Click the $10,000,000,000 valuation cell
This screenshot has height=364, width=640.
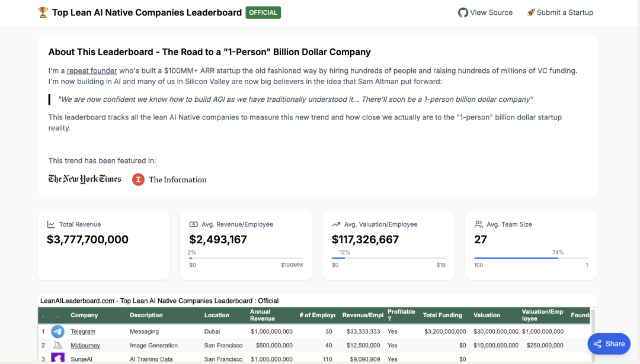[x=496, y=345]
